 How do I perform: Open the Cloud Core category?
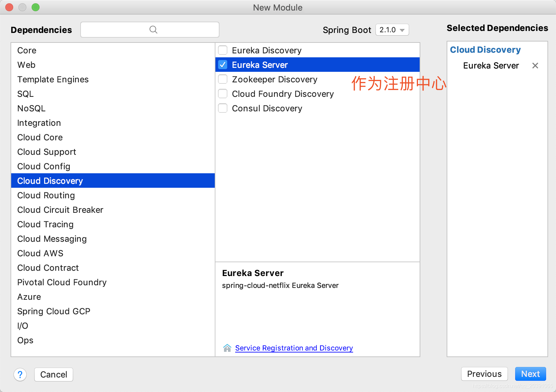click(x=113, y=137)
